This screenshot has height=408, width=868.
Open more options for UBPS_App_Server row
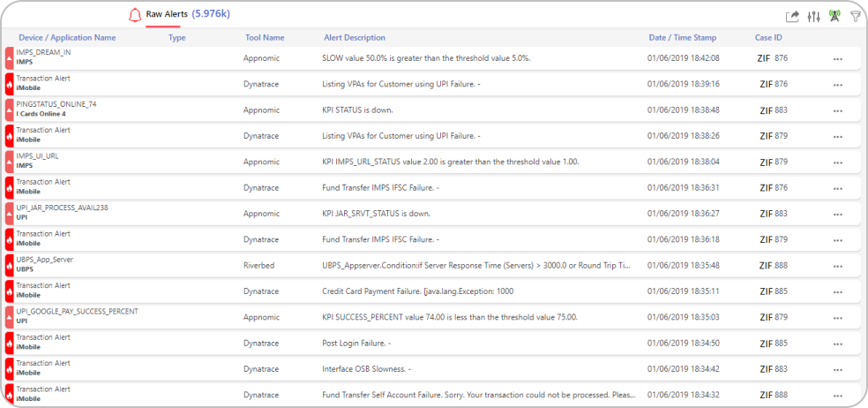pos(837,266)
